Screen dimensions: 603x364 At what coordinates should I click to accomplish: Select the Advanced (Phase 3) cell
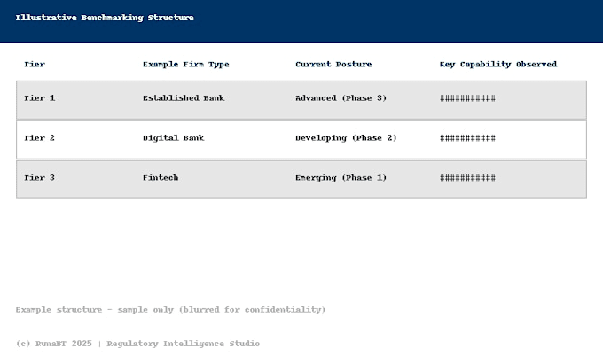(341, 98)
